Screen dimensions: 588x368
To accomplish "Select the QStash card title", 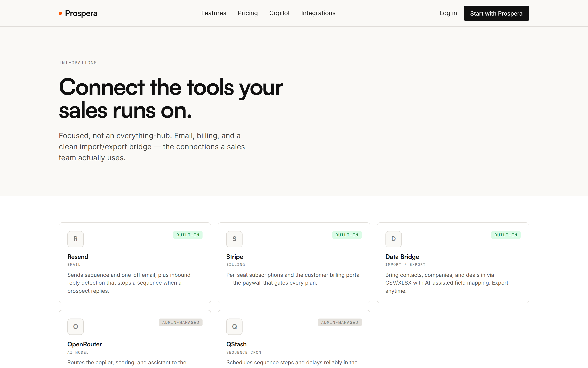I will 236,344.
